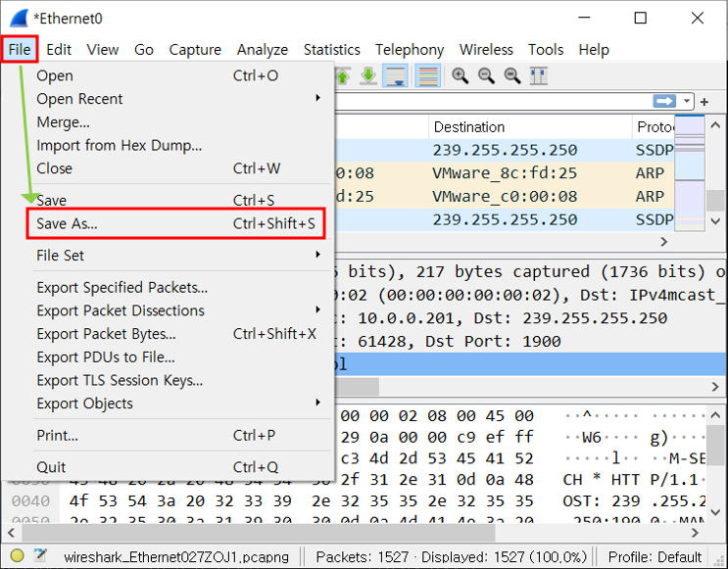The height and width of the screenshot is (569, 728).
Task: Open the Statistics menu
Action: (331, 49)
